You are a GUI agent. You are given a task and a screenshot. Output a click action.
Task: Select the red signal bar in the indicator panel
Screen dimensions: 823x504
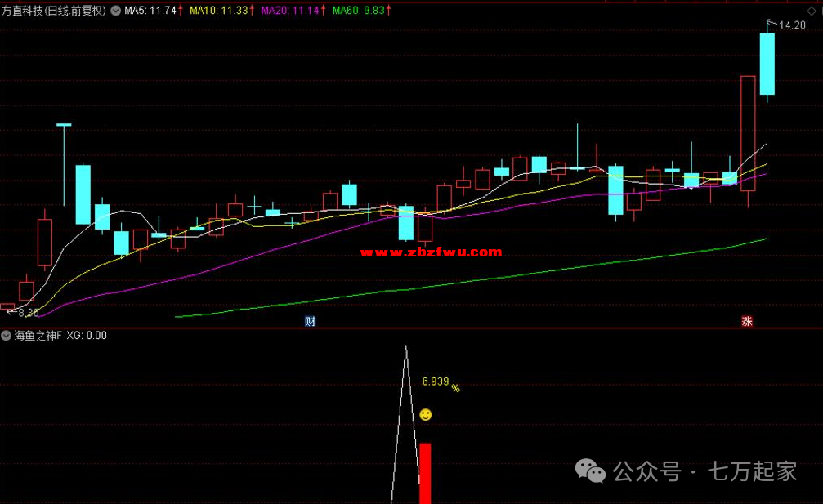click(x=425, y=474)
